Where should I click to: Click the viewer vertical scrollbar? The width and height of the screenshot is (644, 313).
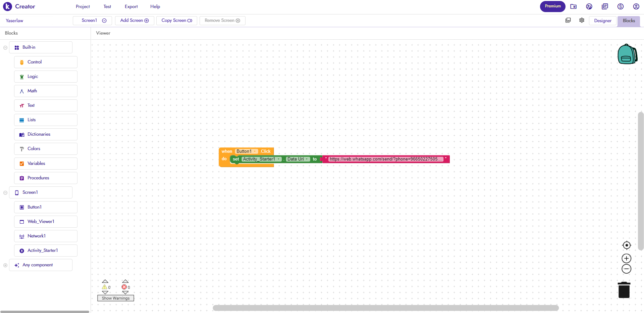[x=641, y=181]
